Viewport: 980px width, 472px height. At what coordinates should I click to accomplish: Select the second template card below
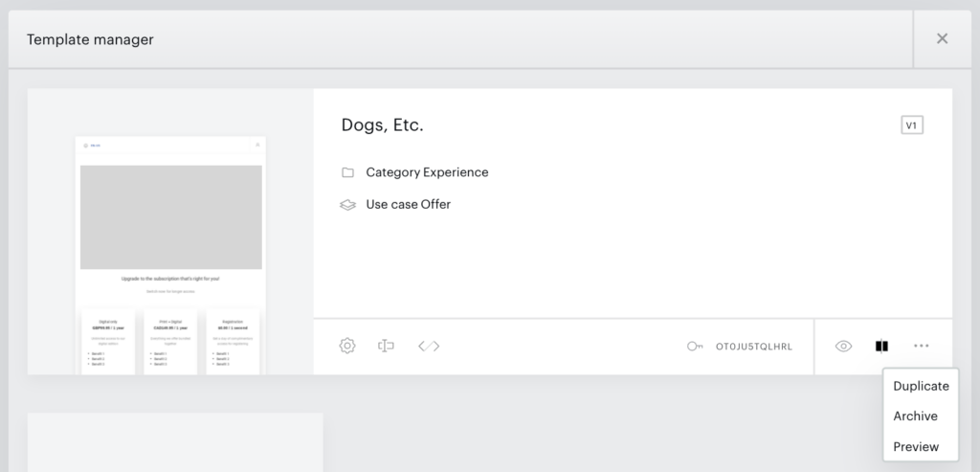[x=176, y=442]
